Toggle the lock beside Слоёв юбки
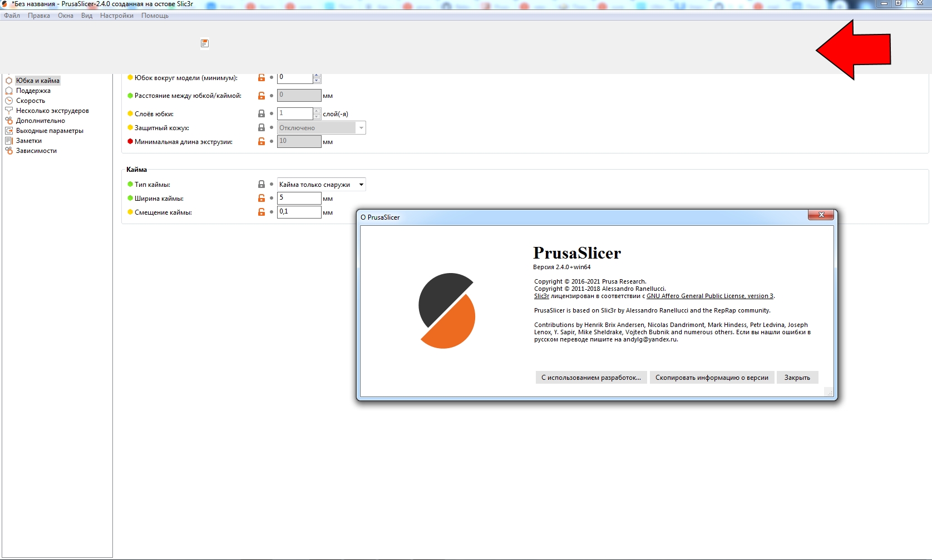The image size is (932, 560). pyautogui.click(x=262, y=113)
